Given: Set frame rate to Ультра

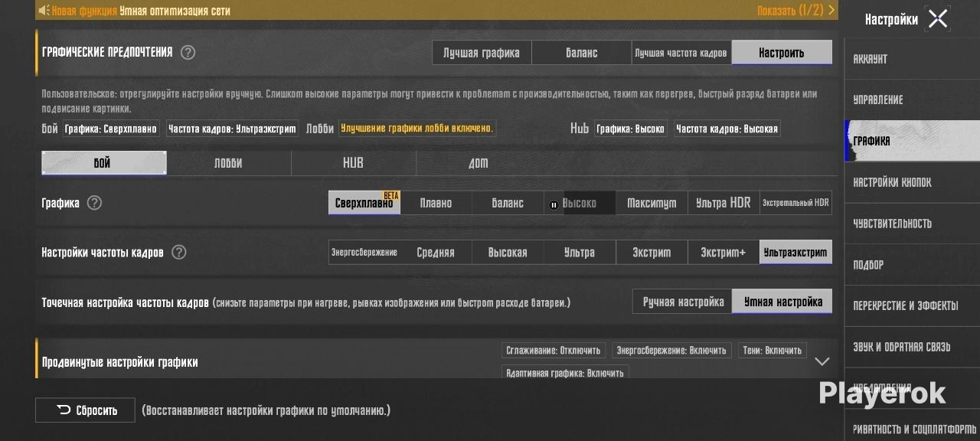Looking at the screenshot, I should (580, 252).
